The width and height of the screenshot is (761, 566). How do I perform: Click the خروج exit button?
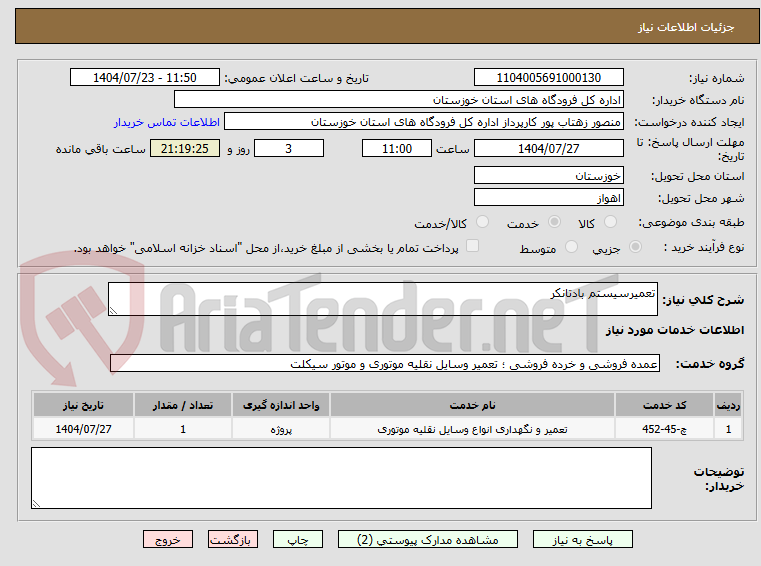[168, 539]
